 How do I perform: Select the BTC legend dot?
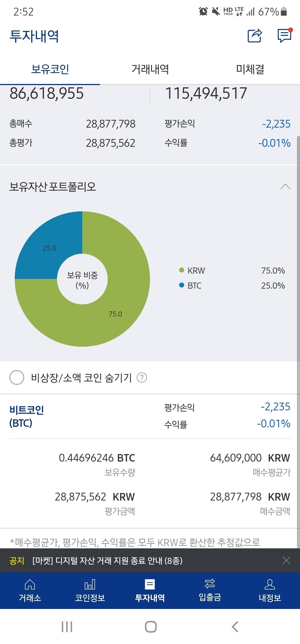181,285
